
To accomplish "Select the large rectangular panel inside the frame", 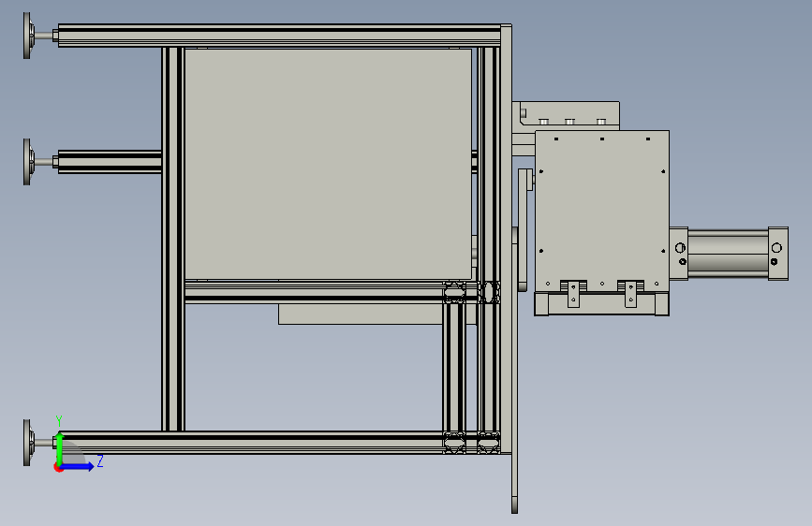I will tap(328, 164).
